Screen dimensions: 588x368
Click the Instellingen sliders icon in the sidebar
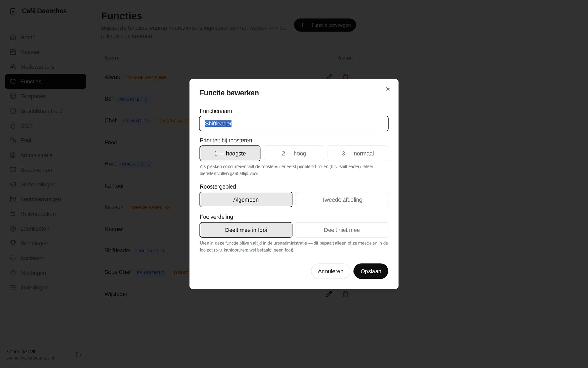(x=13, y=287)
